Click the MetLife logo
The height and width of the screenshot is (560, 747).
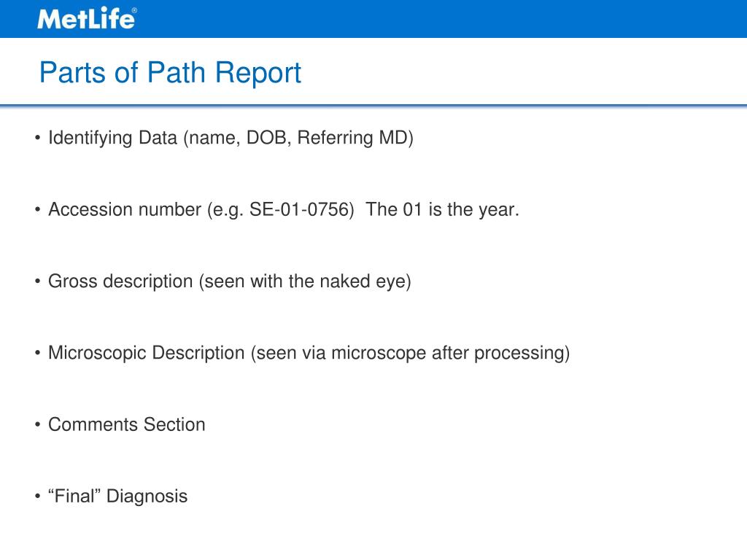(87, 18)
